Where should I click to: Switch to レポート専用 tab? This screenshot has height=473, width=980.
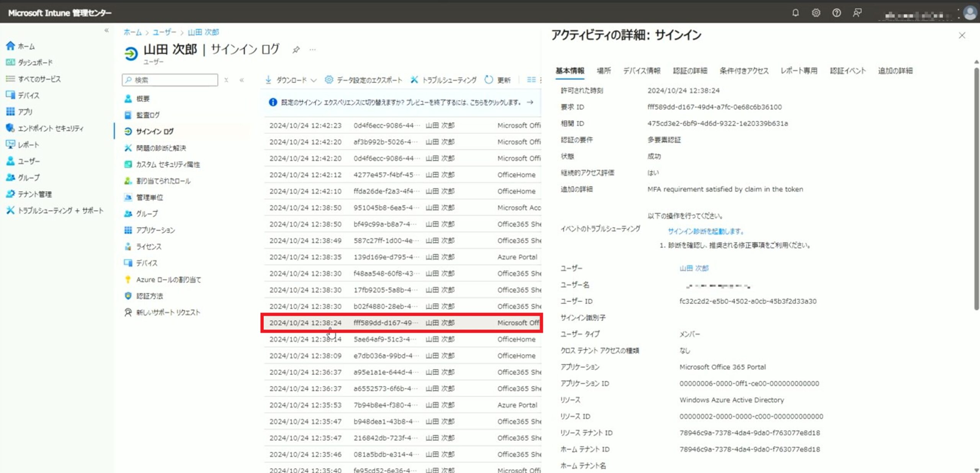click(x=799, y=70)
